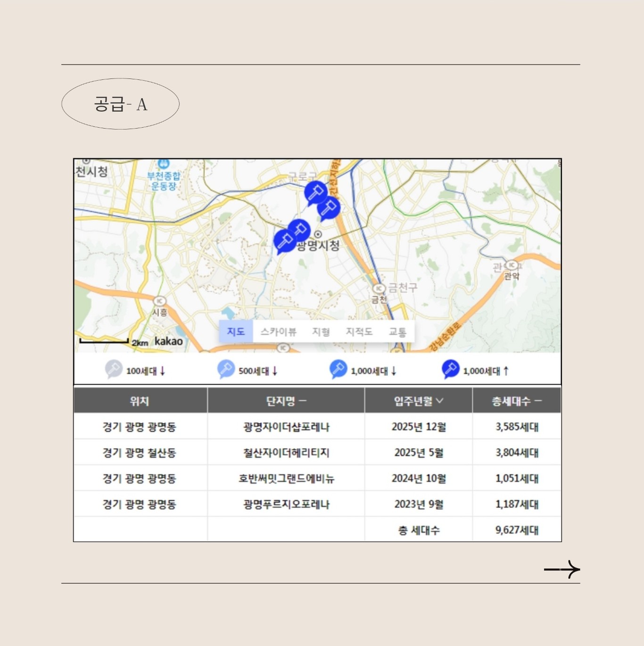
Task: Click the 공급- A oval label
Action: 120,104
